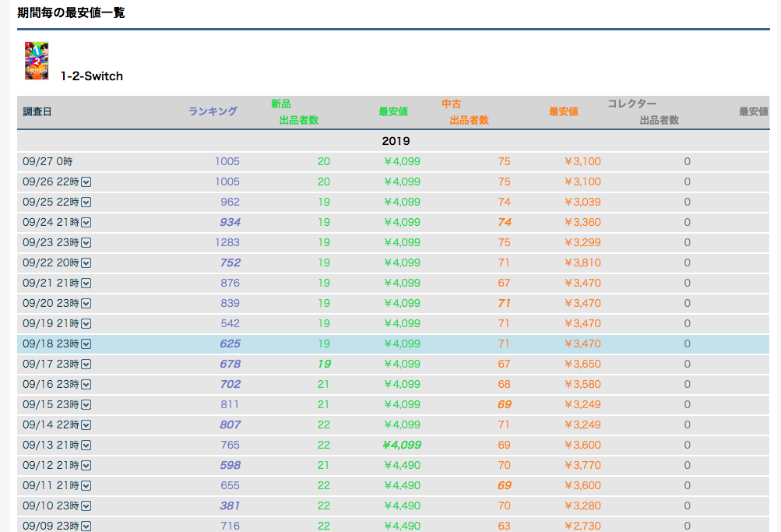Image resolution: width=781 pixels, height=532 pixels.
Task: Click the 中古 header label
Action: [452, 104]
